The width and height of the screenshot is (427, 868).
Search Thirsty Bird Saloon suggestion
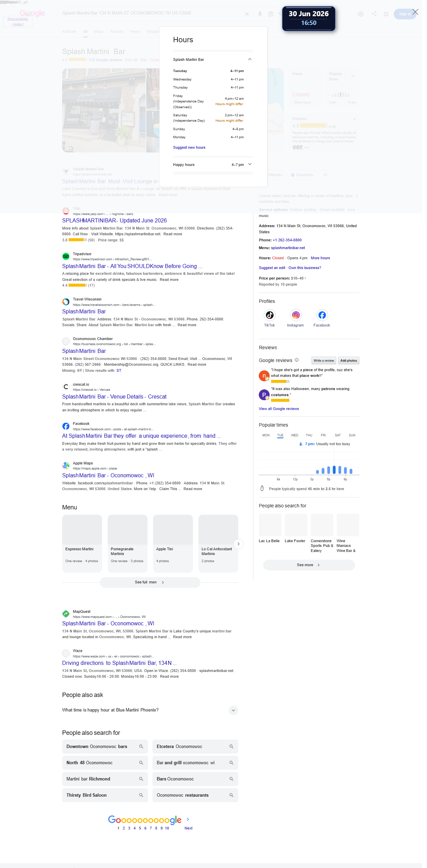(105, 795)
